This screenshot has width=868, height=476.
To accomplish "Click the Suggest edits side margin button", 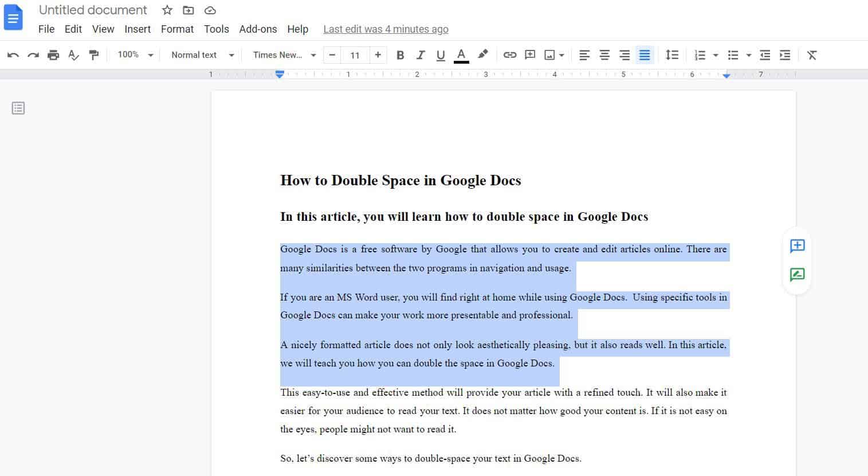I will [x=797, y=275].
